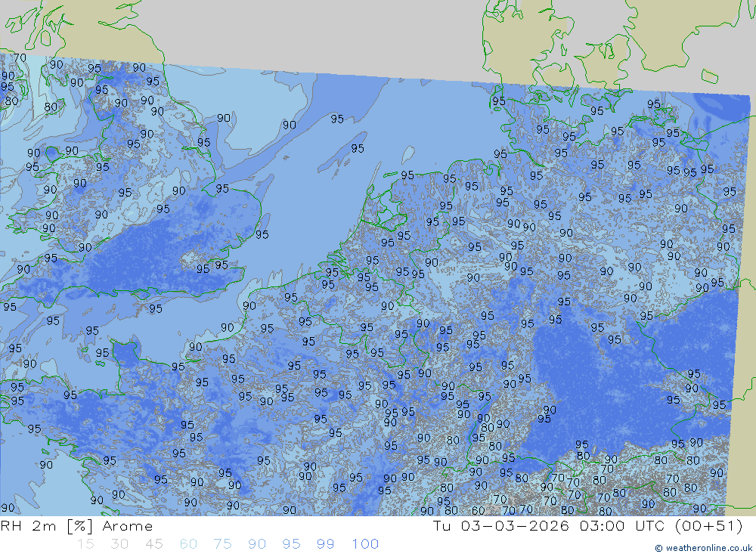Select the 45 value in the color legend

pos(153,544)
